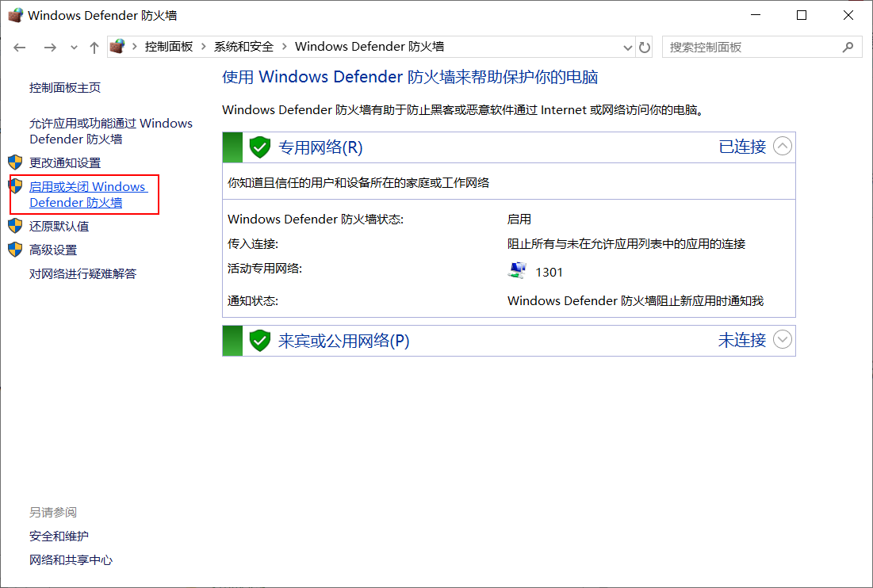This screenshot has height=588, width=873.
Task: Click the 专用网络(R) section title
Action: pos(320,147)
